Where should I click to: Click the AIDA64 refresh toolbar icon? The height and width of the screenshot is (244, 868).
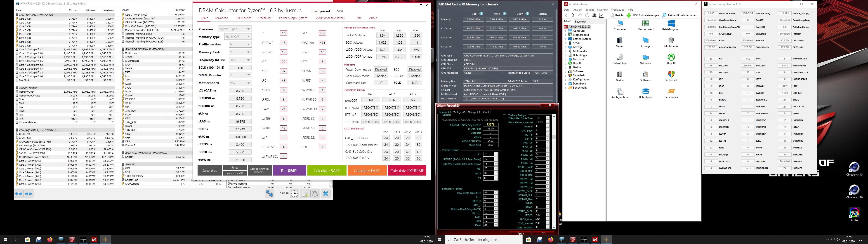click(x=587, y=16)
